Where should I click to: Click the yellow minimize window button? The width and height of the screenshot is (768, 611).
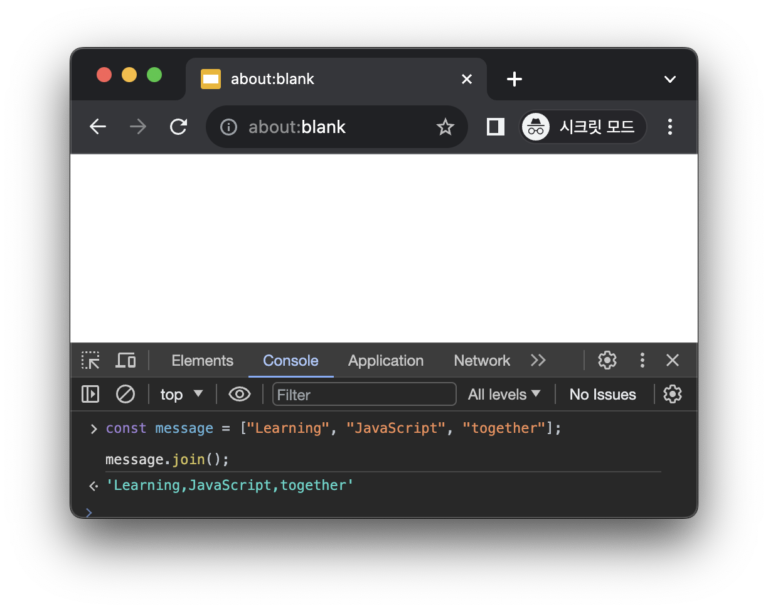[x=129, y=75]
